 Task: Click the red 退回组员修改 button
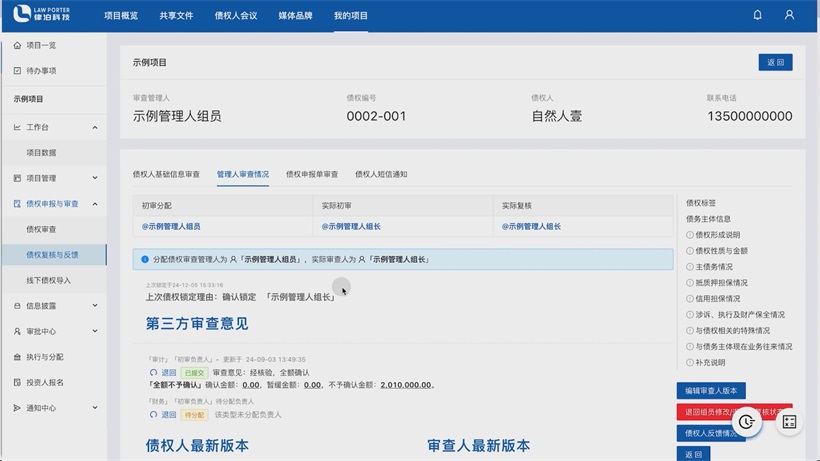click(734, 412)
